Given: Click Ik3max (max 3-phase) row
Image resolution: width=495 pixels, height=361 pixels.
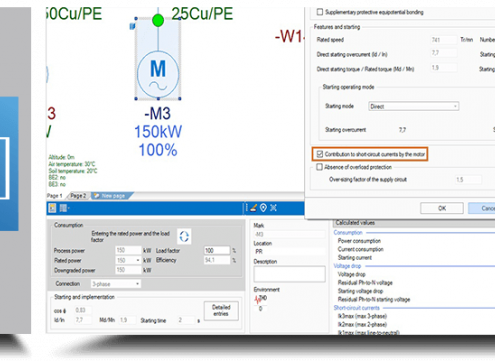Looking at the screenshot, I should 362,316.
